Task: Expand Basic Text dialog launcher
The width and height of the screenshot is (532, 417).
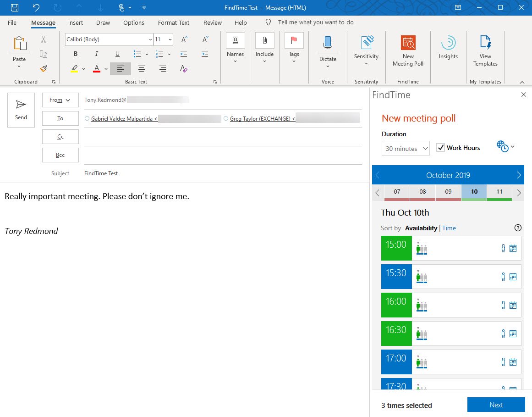Action: coord(215,82)
